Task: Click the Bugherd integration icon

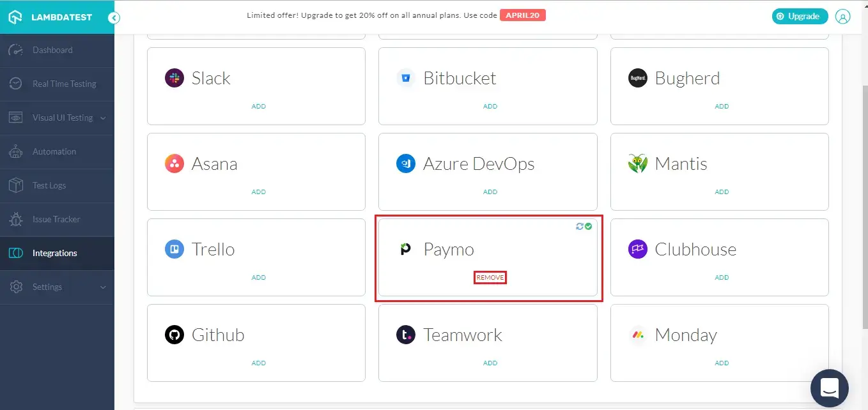Action: [637, 78]
